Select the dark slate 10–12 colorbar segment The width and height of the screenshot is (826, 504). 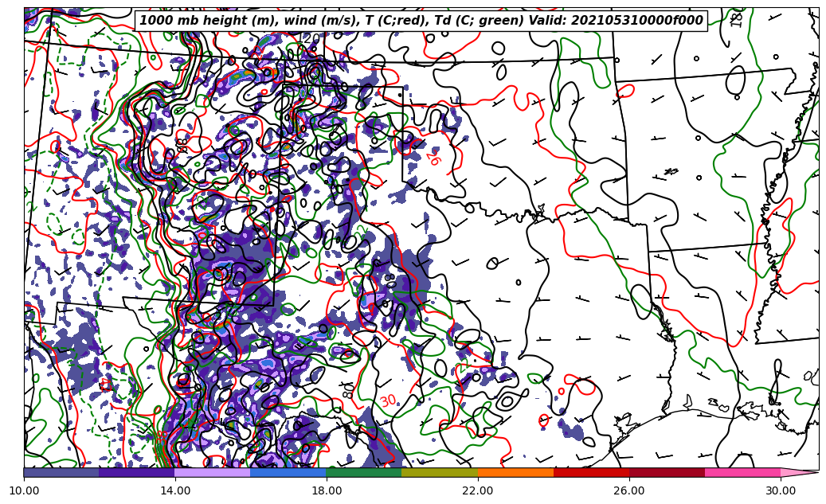click(x=61, y=472)
